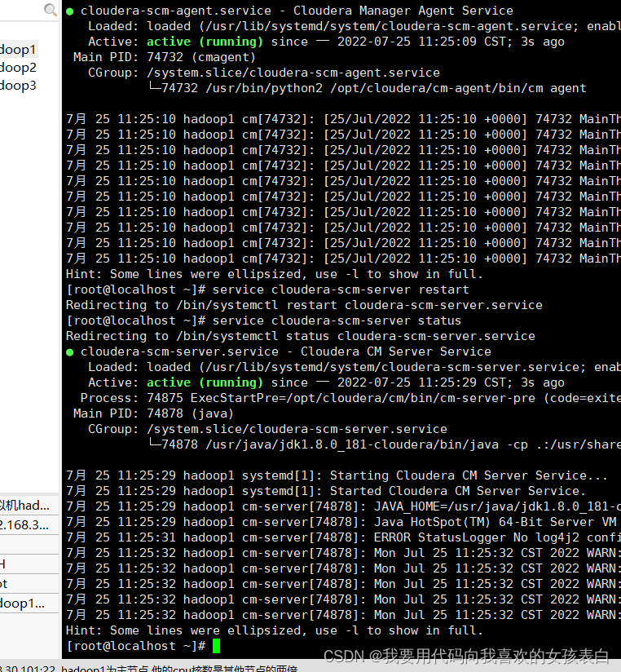Image resolution: width=621 pixels, height=672 pixels.
Task: Click the sidebar property row '.168.3...'
Action: coord(29,525)
